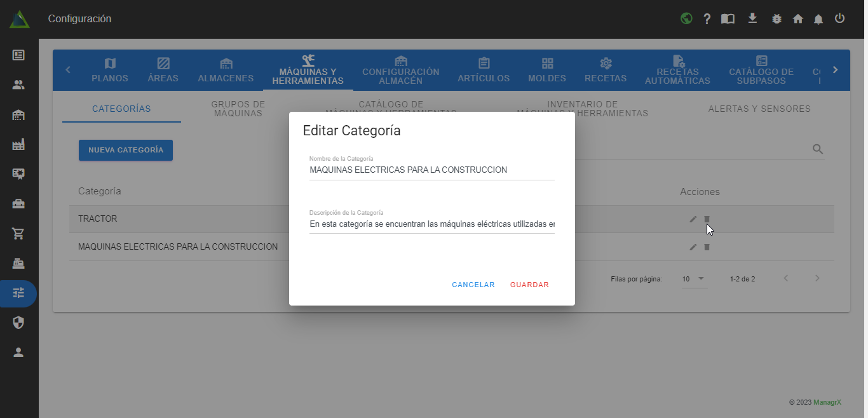This screenshot has width=868, height=418.
Task: Open shopping cart icon in sidebar
Action: (x=18, y=233)
